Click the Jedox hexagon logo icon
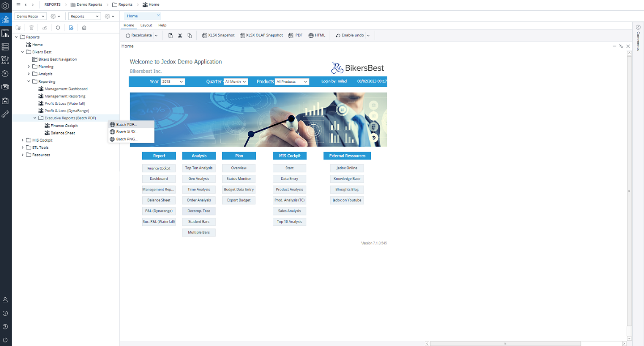This screenshot has width=644, height=346. (x=5, y=5)
